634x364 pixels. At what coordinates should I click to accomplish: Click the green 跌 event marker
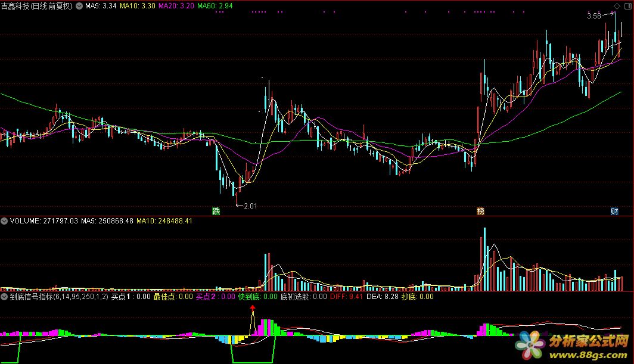point(216,211)
